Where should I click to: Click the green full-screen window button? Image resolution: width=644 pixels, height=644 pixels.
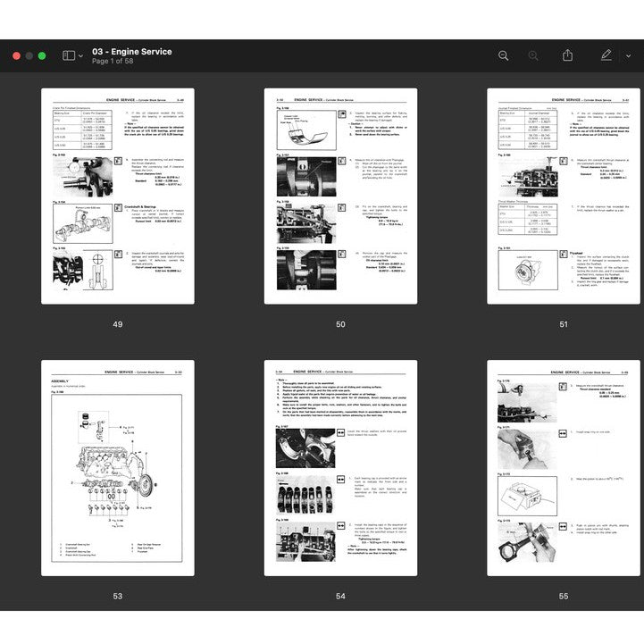tap(42, 55)
